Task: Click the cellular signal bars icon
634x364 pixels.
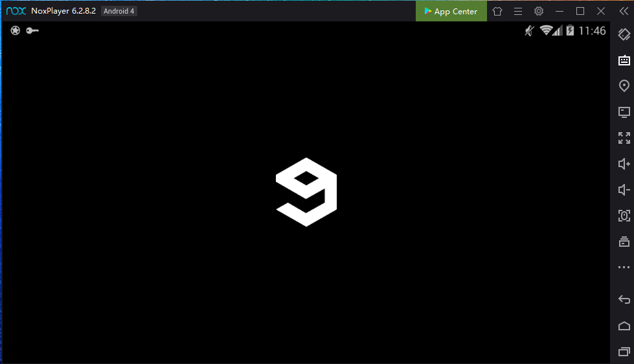Action: pyautogui.click(x=558, y=30)
